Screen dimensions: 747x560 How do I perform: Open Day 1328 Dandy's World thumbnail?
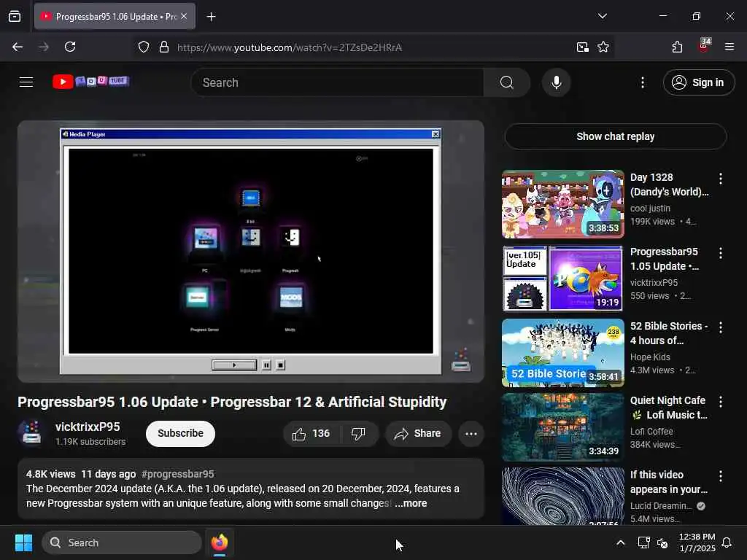click(562, 204)
